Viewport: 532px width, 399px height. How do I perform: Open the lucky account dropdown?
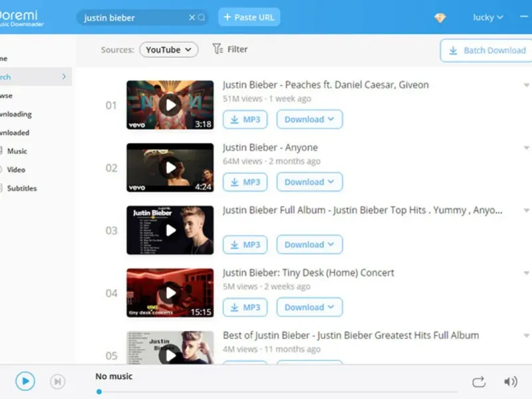(x=488, y=17)
